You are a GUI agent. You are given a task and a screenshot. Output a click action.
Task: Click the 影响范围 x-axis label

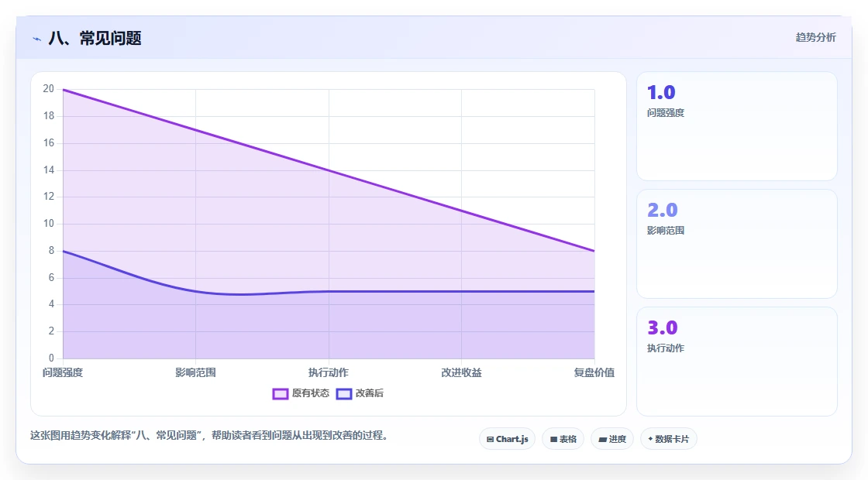coord(195,372)
